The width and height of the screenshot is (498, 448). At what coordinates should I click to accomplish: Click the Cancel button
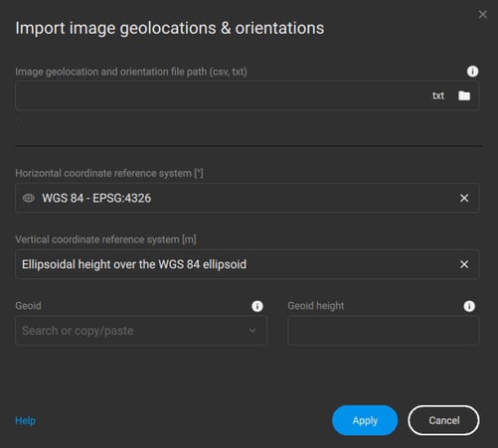pos(443,420)
